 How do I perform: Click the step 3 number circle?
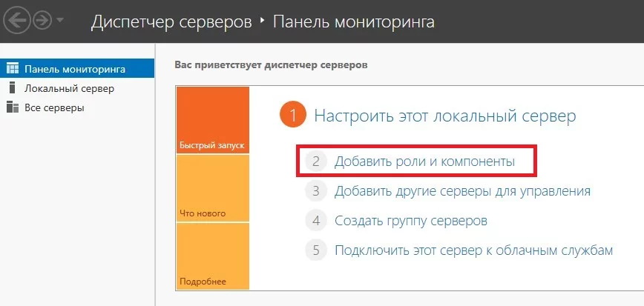pos(316,191)
